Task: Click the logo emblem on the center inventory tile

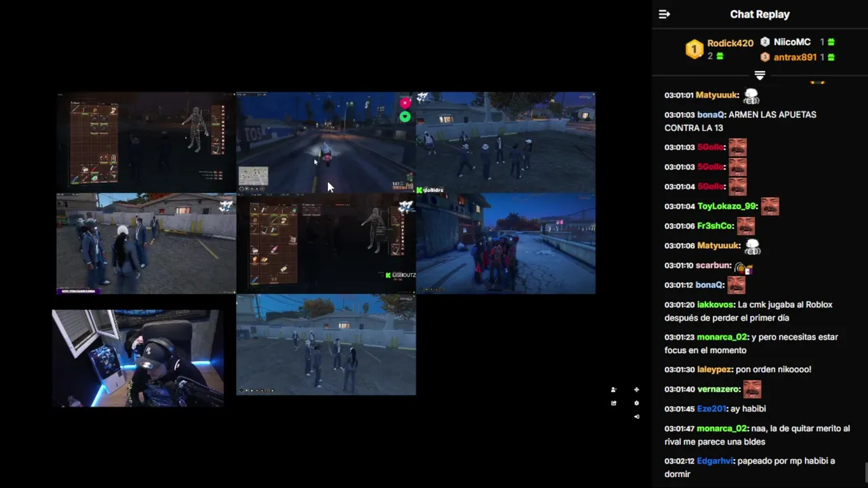Action: point(406,207)
